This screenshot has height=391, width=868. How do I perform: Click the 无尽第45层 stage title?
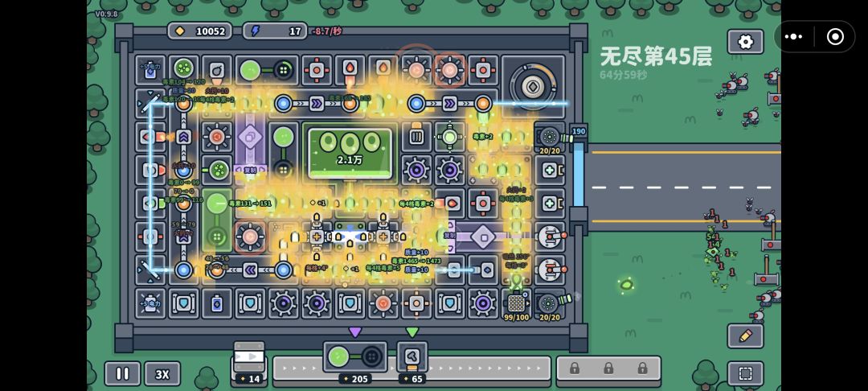[656, 56]
